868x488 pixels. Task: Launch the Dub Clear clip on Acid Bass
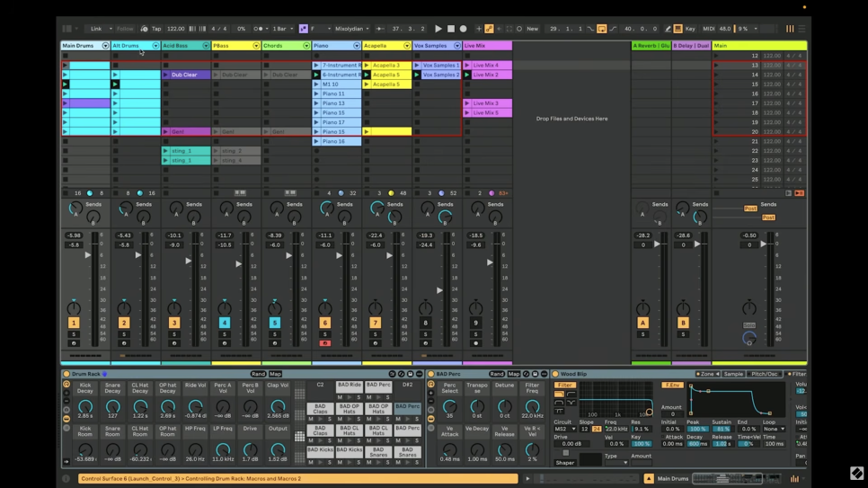click(165, 75)
